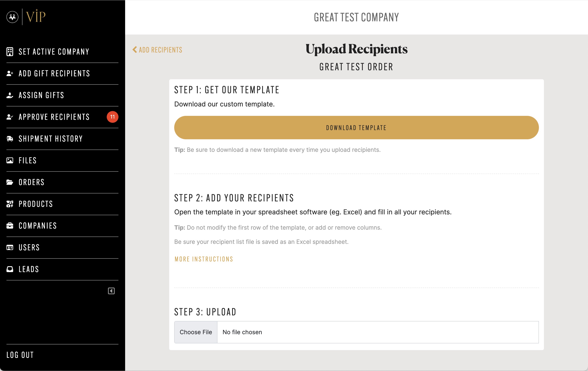Click tip about not modifying first row

(278, 228)
